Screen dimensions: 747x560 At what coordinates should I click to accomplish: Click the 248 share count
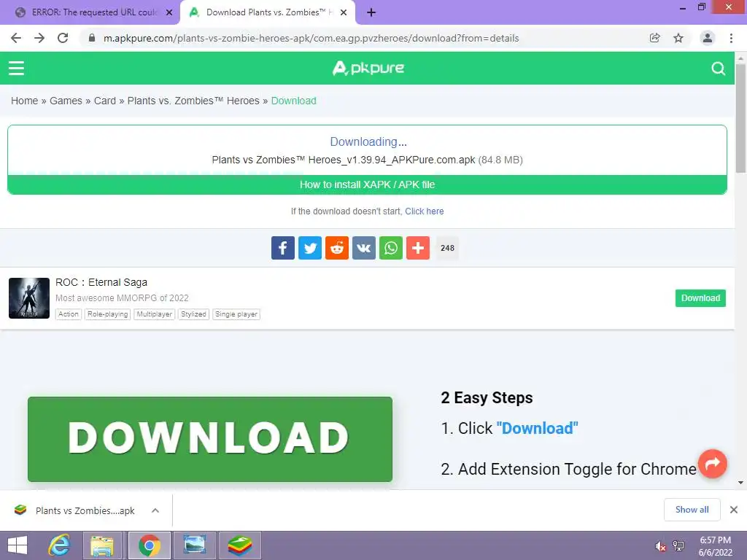tap(447, 248)
